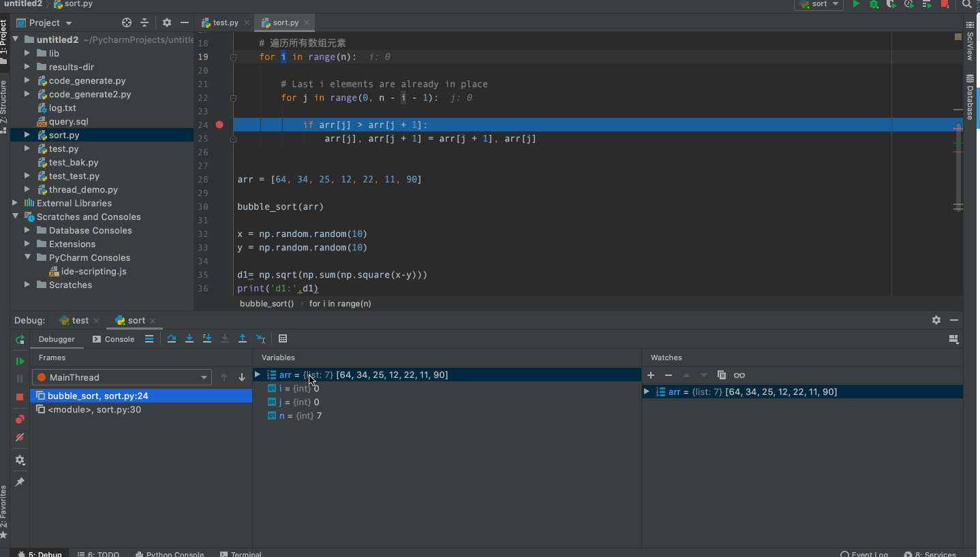Pin the debug tab
980x557 pixels.
point(20,482)
